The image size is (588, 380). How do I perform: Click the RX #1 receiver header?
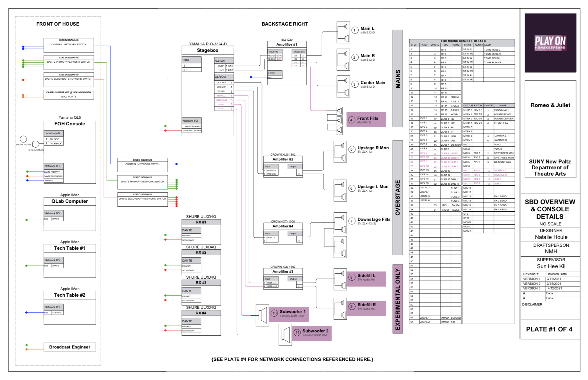click(x=201, y=222)
